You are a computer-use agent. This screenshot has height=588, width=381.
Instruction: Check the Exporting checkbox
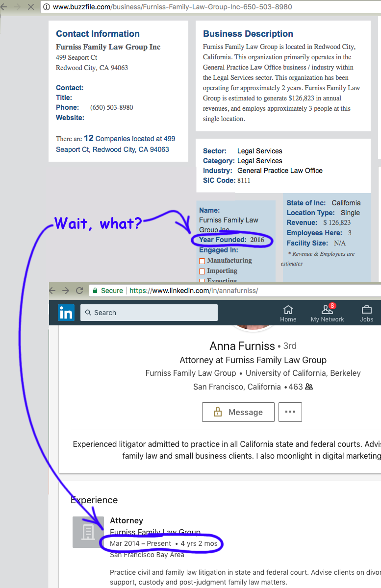[202, 281]
